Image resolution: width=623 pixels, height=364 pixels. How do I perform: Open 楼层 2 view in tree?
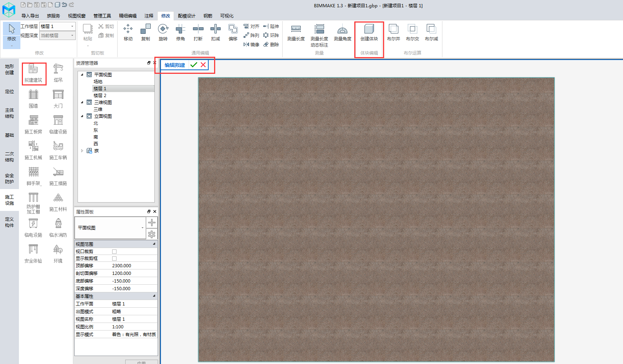point(100,95)
